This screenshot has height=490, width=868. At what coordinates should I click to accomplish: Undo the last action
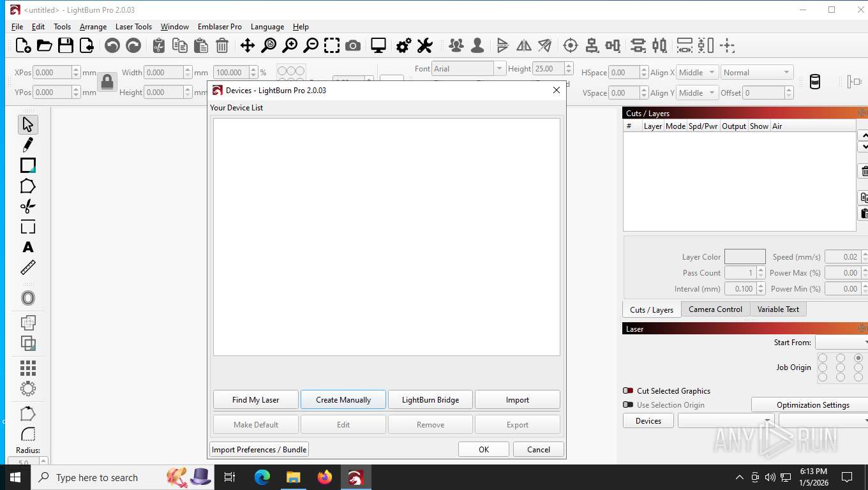112,45
